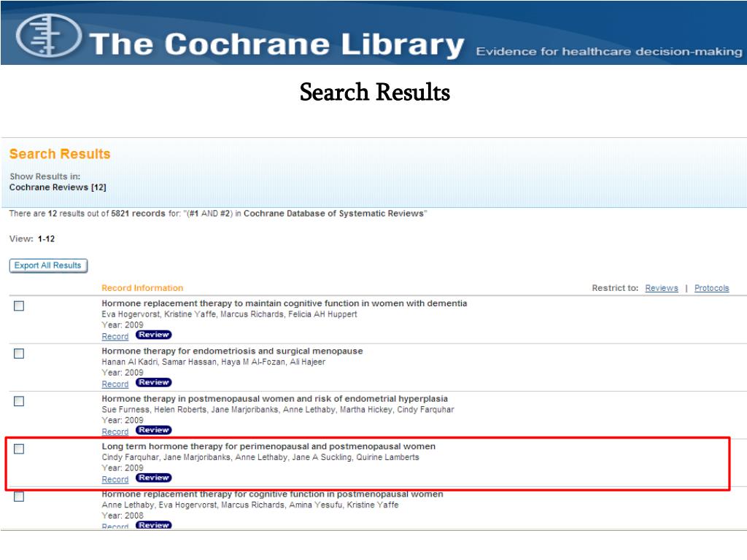
Task: Click authors line 'Sue Furness, Helen Roberts'
Action: point(278,410)
